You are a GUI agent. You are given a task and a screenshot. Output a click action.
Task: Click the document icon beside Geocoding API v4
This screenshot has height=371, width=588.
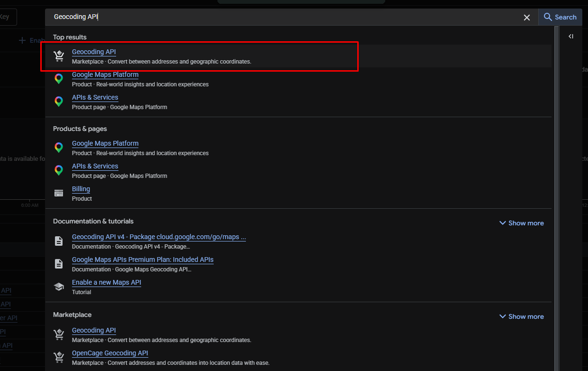coord(59,241)
